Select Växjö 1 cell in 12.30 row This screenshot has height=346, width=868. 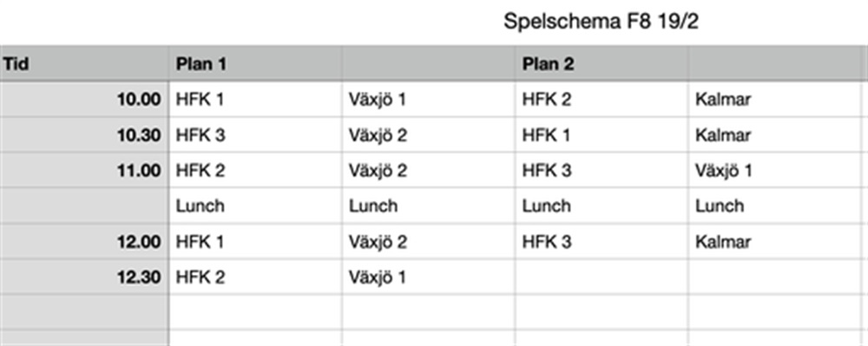click(429, 277)
